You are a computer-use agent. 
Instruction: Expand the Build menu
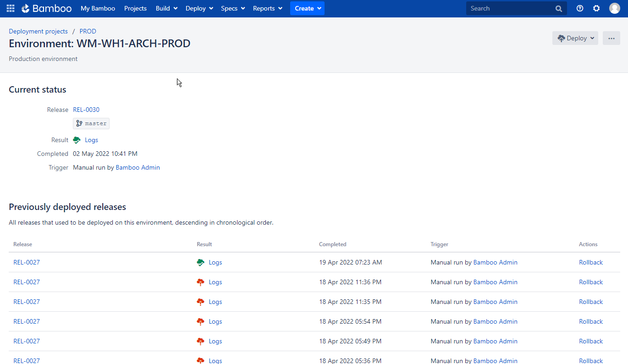pyautogui.click(x=167, y=8)
